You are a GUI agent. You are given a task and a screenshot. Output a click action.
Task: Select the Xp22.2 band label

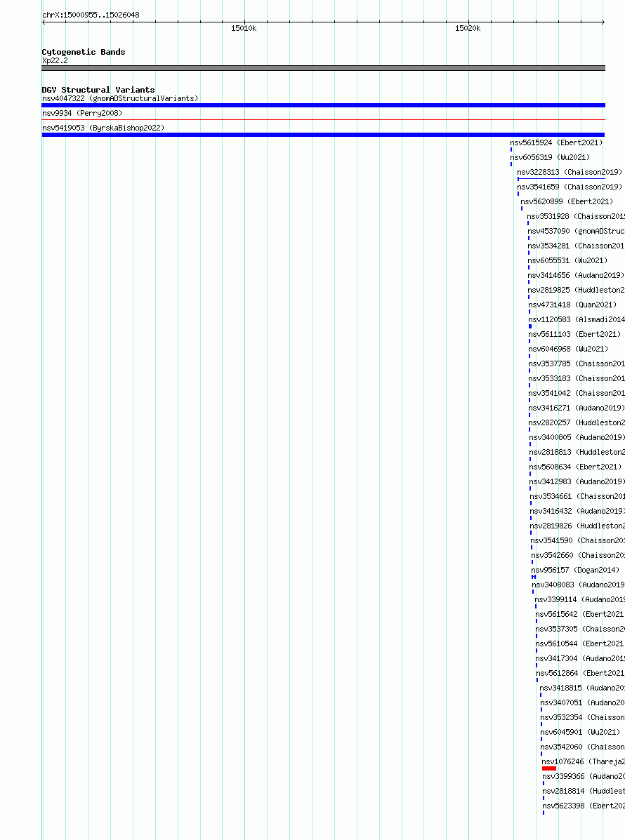pos(55,60)
